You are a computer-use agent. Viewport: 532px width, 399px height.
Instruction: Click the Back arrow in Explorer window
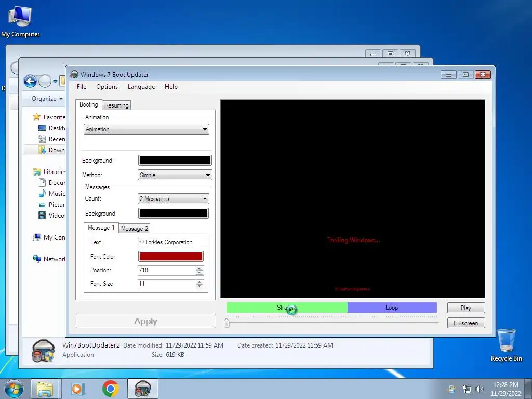pos(30,81)
